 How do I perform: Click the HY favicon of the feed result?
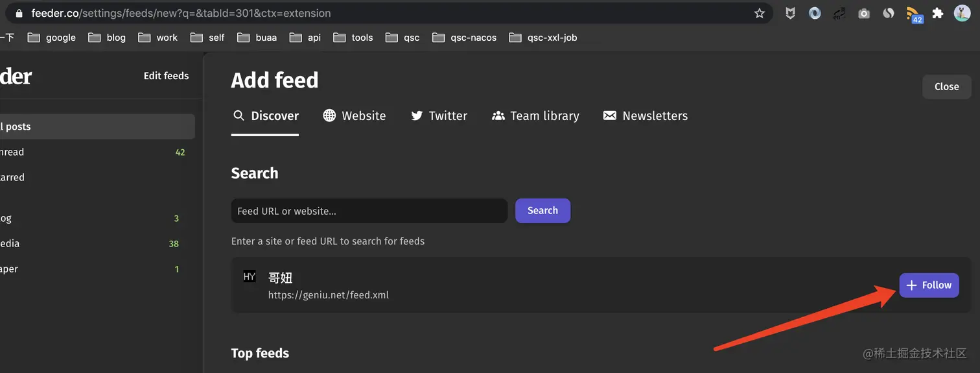coord(250,276)
